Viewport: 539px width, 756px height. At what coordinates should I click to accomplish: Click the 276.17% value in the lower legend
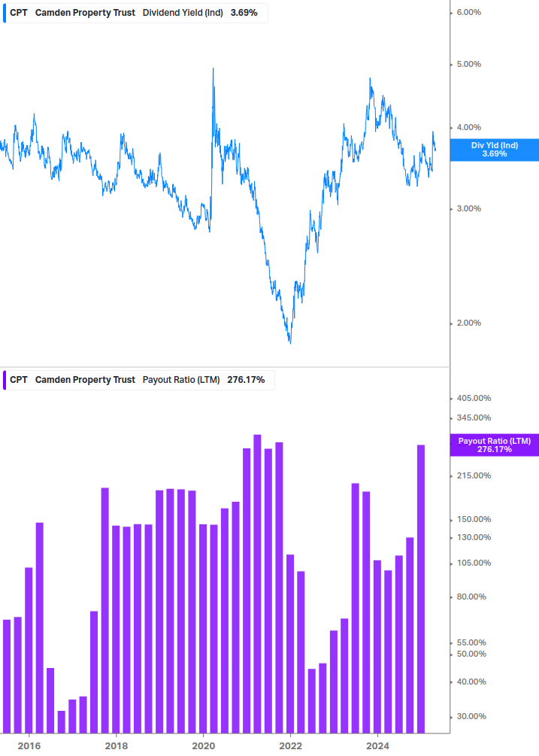[246, 380]
